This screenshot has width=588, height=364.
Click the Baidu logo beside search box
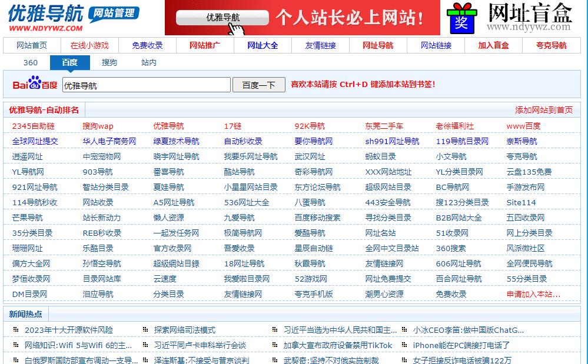[35, 84]
